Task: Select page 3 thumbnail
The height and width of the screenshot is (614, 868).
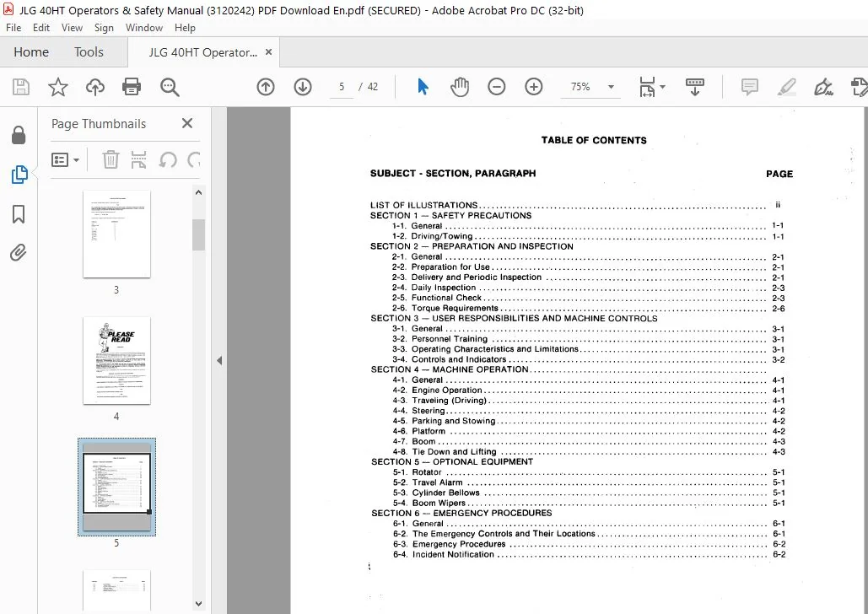Action: (116, 234)
